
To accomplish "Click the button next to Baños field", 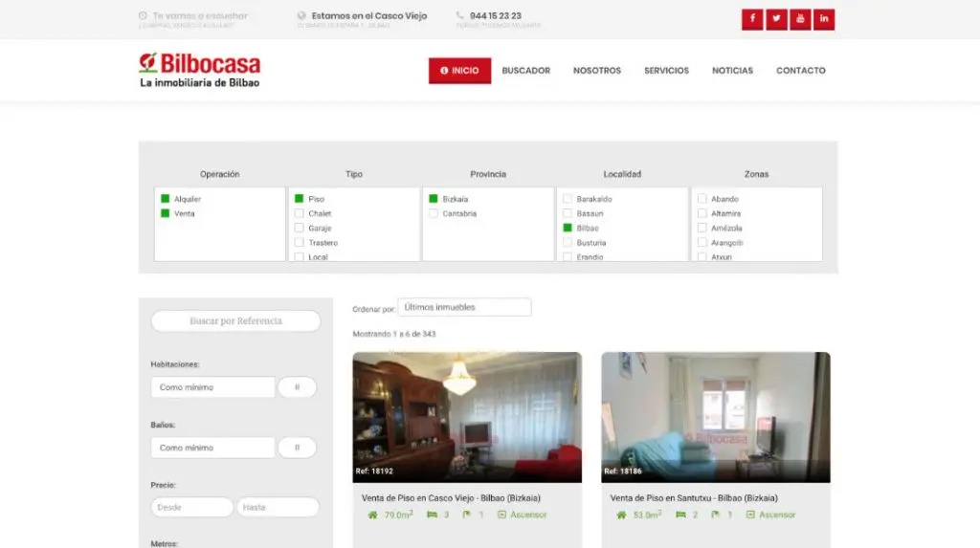I will pyautogui.click(x=297, y=448).
